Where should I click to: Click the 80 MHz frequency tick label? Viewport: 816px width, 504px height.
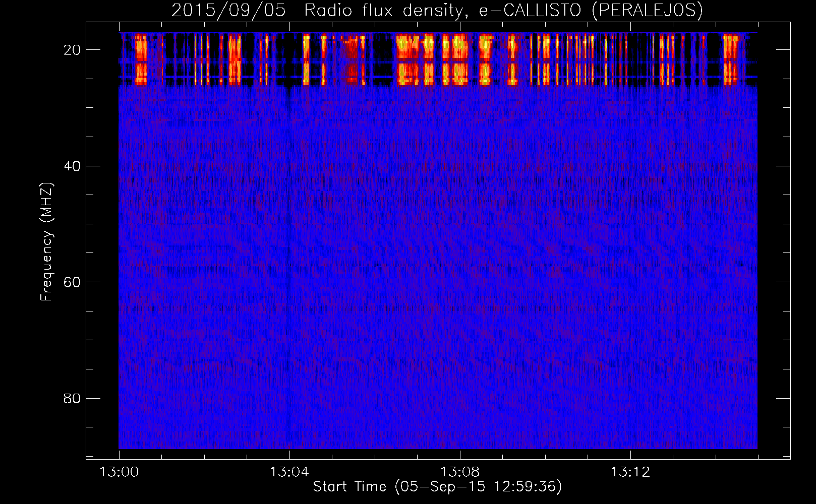point(72,398)
